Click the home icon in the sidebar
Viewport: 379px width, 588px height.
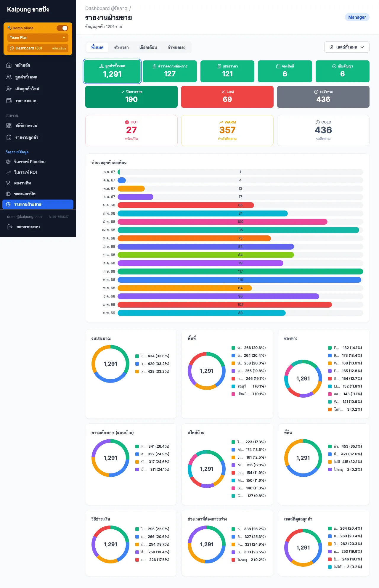(x=9, y=65)
